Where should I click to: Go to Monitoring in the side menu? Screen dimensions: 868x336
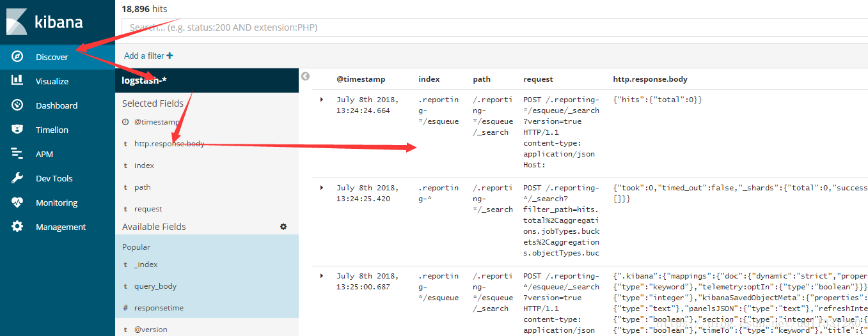tap(56, 202)
